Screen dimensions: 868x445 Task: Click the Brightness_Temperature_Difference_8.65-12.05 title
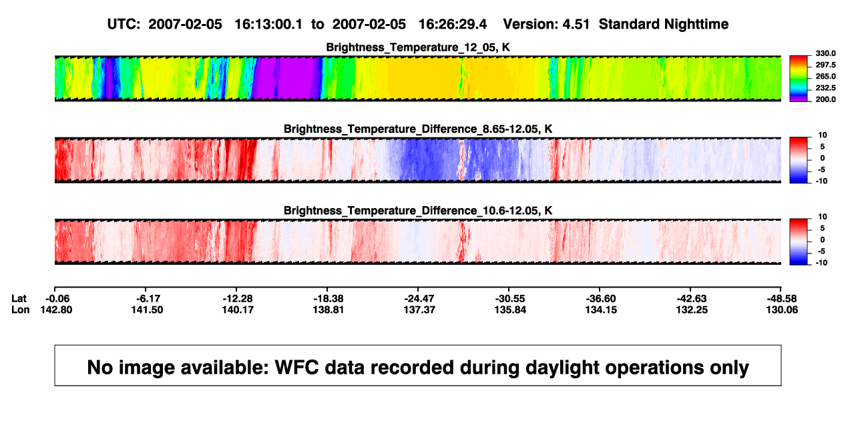pyautogui.click(x=418, y=129)
